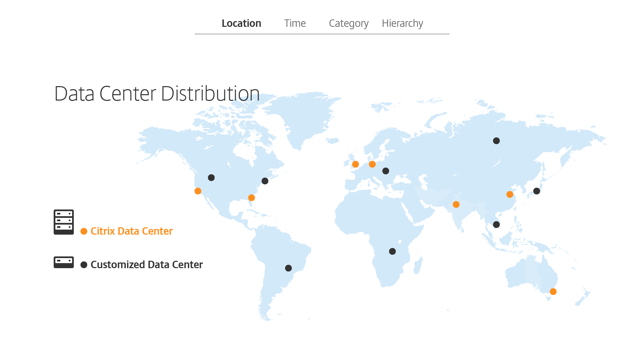Click the dark marker in Southeast Asia

pyautogui.click(x=496, y=225)
